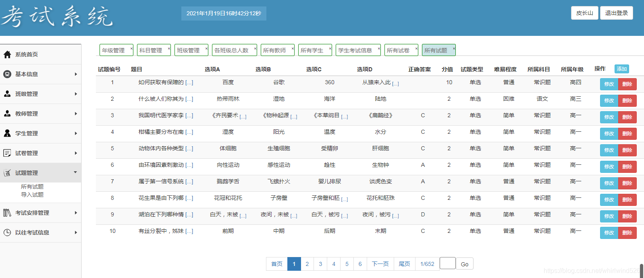Click the 班级管理 person icon
644x278 pixels.
coord(7,94)
